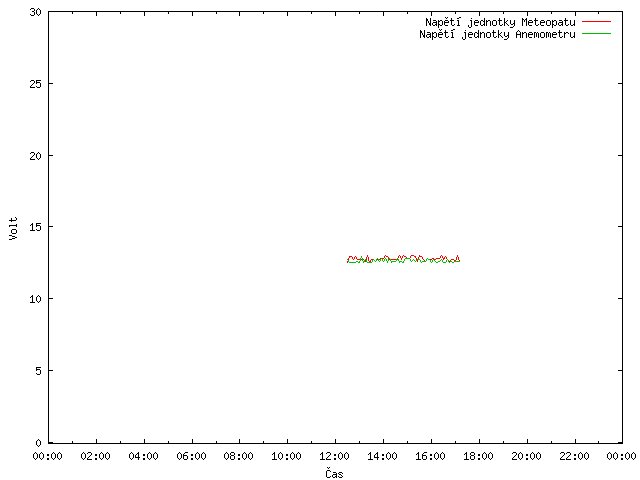Viewport: 640px width, 480px height.
Task: Click the y-axis value 0
Action: 38,443
